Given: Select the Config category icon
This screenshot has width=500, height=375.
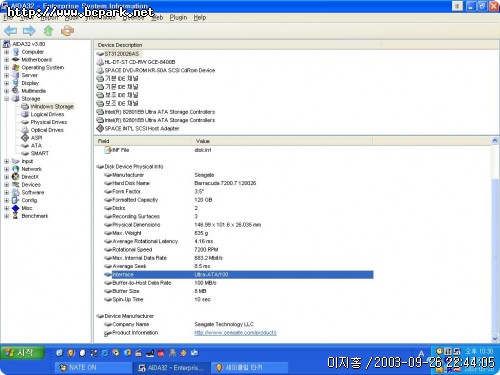Looking at the screenshot, I should (16, 200).
